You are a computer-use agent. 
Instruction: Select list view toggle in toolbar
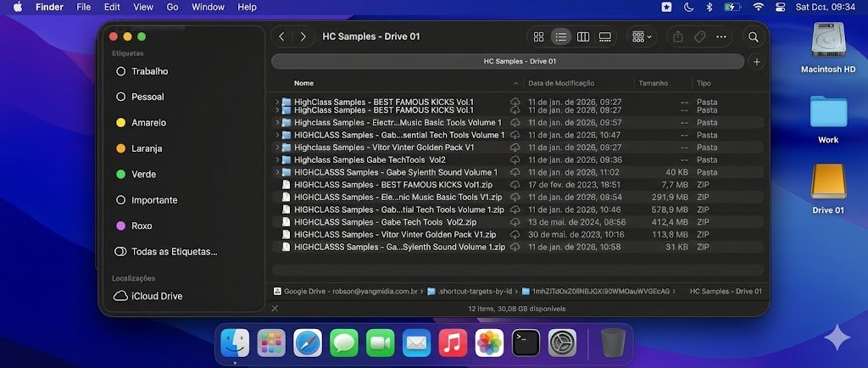point(560,37)
